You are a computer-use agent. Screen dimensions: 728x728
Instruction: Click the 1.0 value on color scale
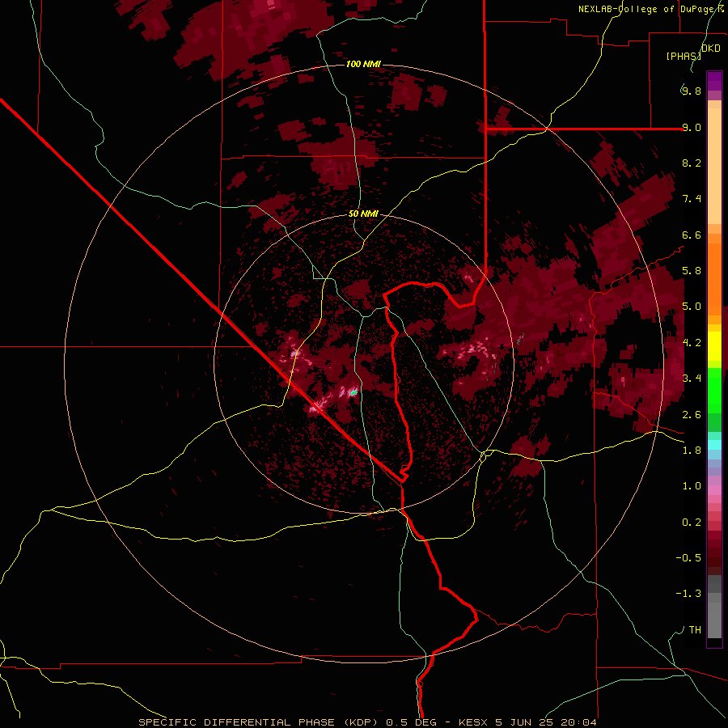pyautogui.click(x=692, y=486)
